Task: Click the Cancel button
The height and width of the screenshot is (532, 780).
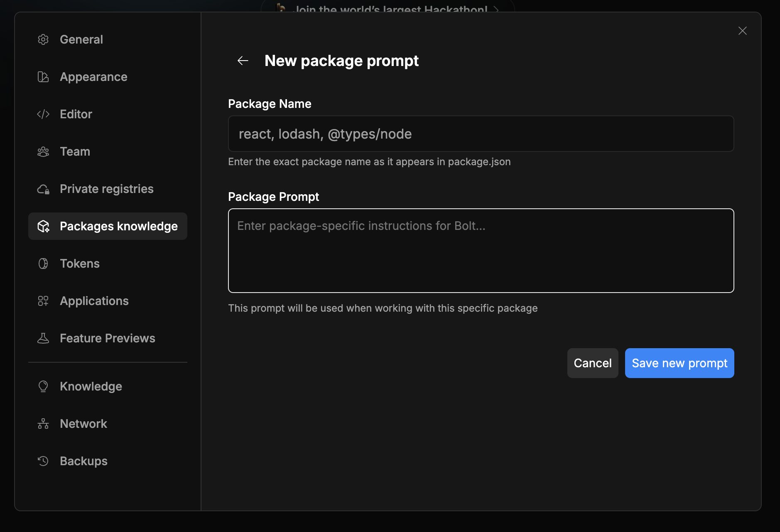Action: click(593, 363)
